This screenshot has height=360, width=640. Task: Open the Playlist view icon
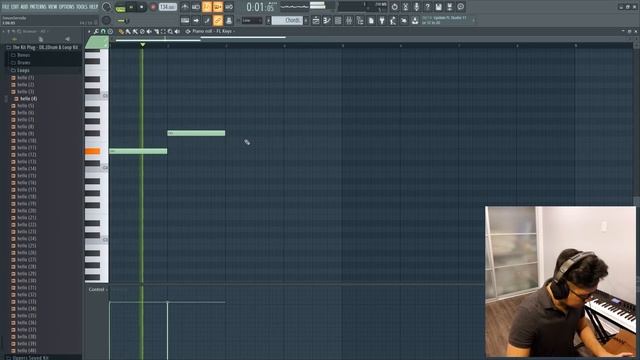point(316,20)
